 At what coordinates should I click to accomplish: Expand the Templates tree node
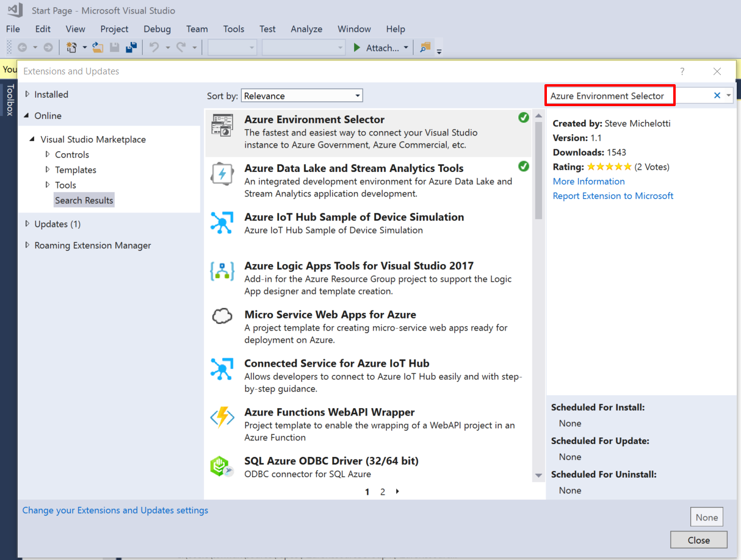pos(48,170)
